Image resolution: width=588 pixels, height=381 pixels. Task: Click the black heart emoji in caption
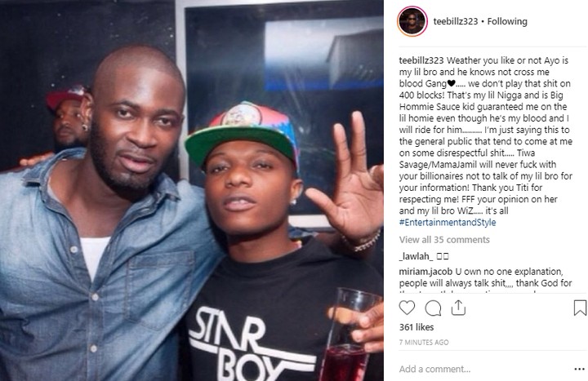coord(451,83)
